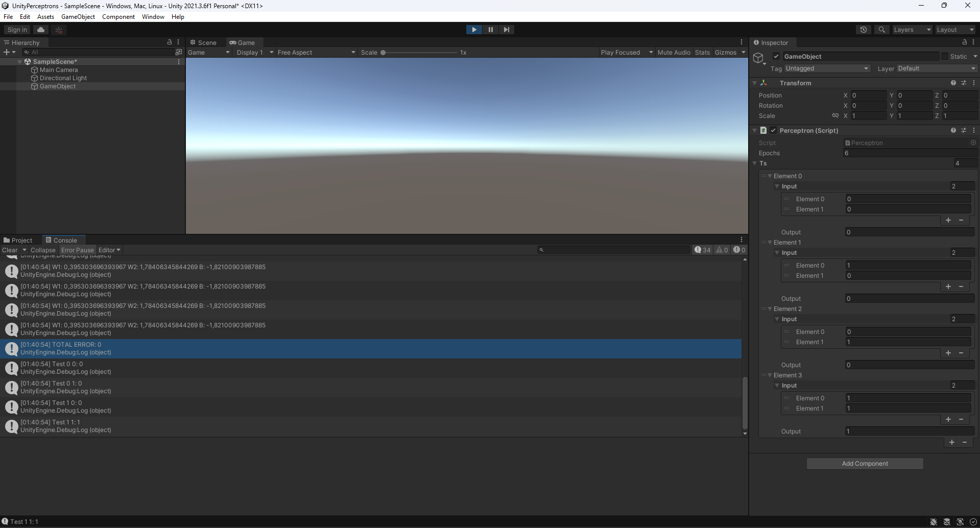The image size is (980, 528).
Task: Toggle info messages filter showing 34
Action: point(703,250)
